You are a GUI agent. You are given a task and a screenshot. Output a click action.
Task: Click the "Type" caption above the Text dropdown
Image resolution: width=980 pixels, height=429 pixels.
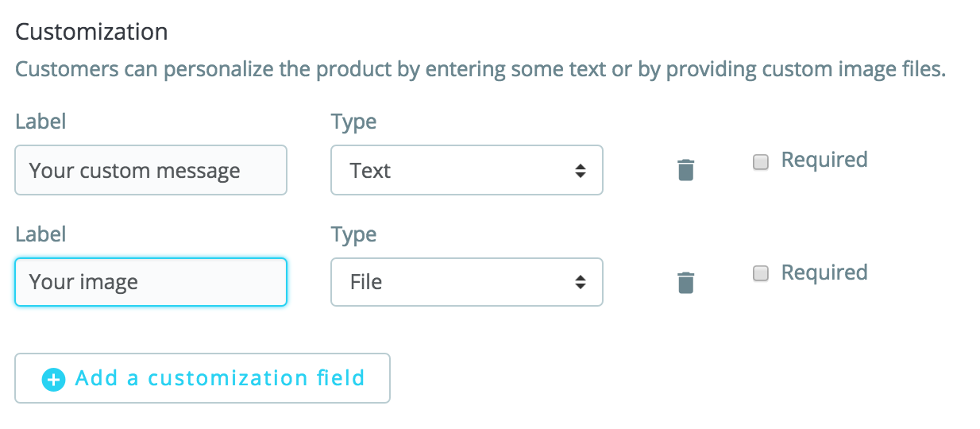coord(353,122)
